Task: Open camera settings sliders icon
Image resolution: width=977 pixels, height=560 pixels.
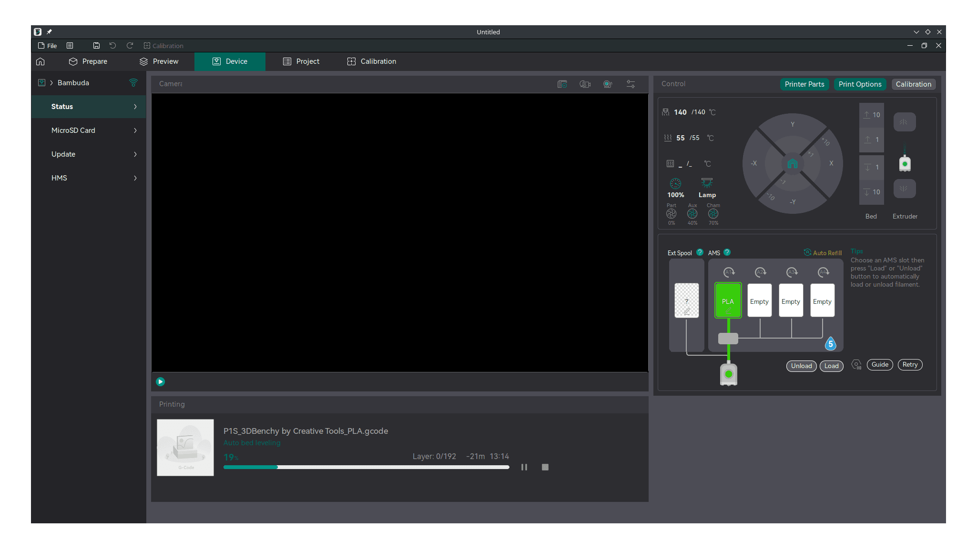Action: (631, 84)
